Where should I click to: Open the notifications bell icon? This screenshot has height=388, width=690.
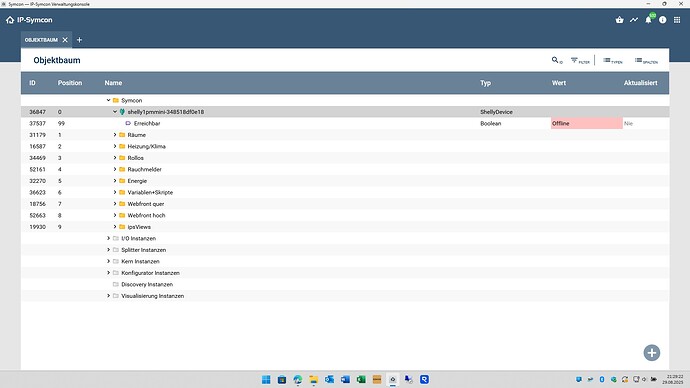tap(648, 20)
